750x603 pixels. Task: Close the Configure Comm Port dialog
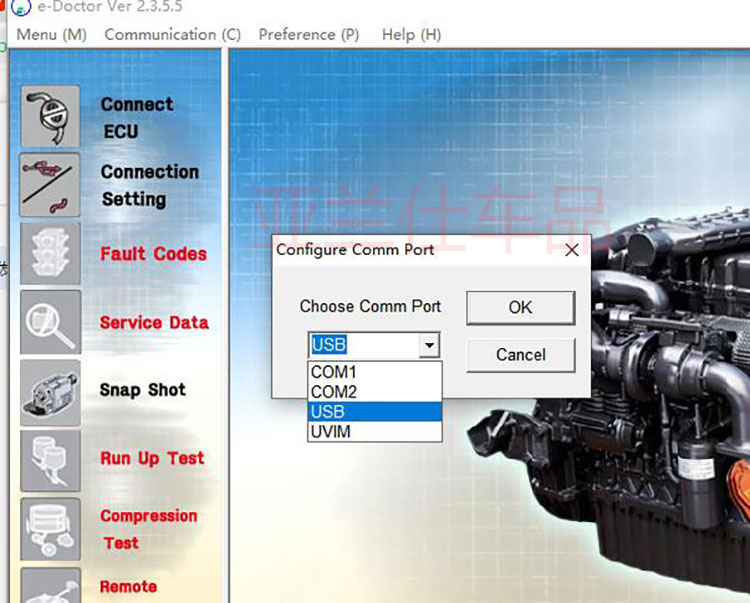572,250
